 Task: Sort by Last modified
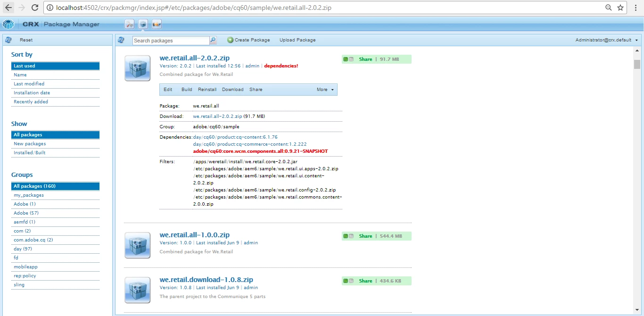pyautogui.click(x=55, y=84)
